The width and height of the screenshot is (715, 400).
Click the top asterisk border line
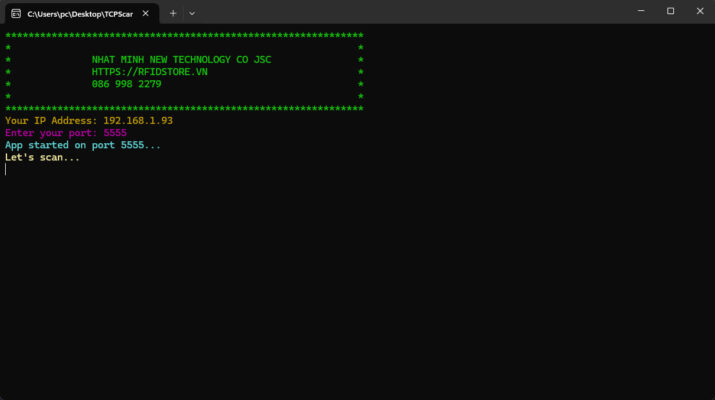click(184, 35)
